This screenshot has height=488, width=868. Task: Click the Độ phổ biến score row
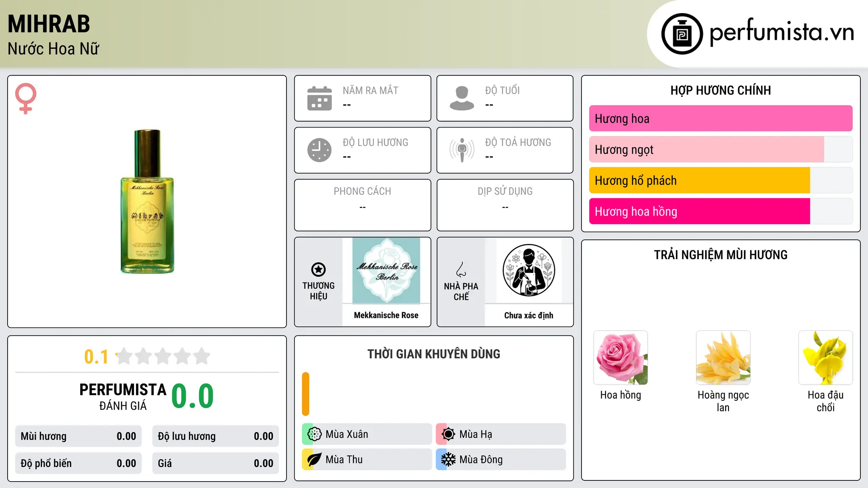[78, 463]
